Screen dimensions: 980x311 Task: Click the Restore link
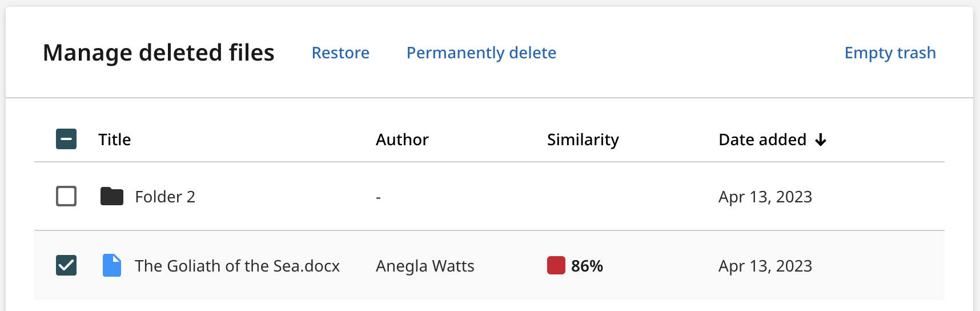point(340,53)
